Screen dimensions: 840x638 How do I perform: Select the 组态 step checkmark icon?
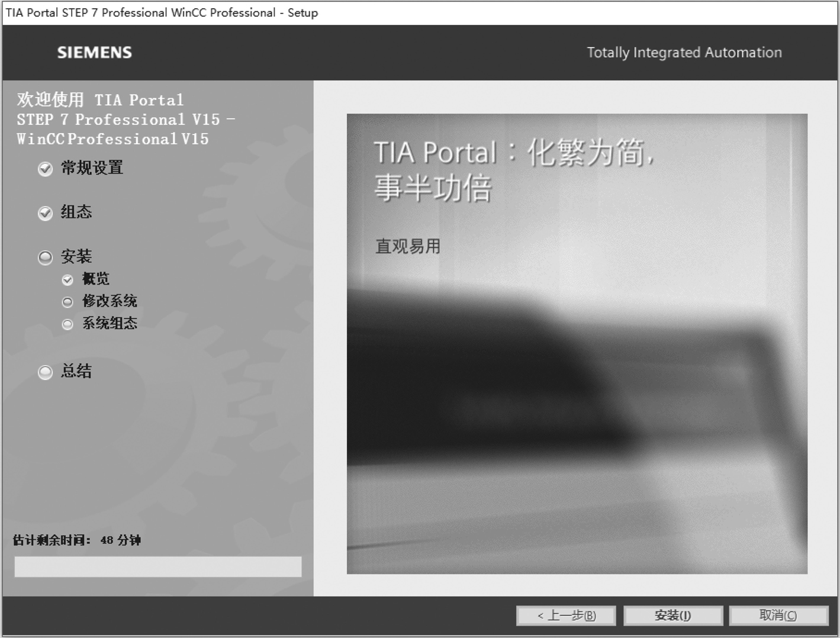45,213
